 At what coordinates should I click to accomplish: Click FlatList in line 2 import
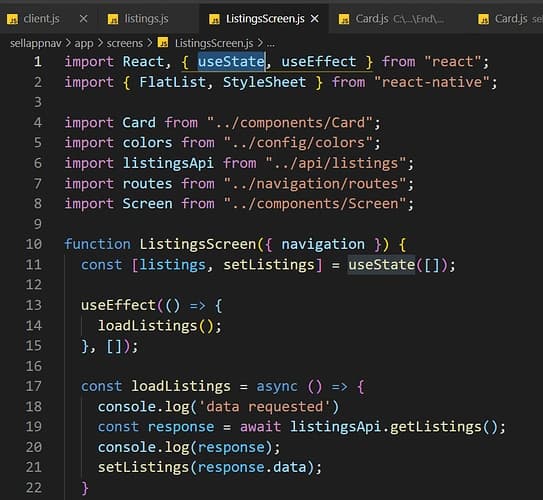172,82
